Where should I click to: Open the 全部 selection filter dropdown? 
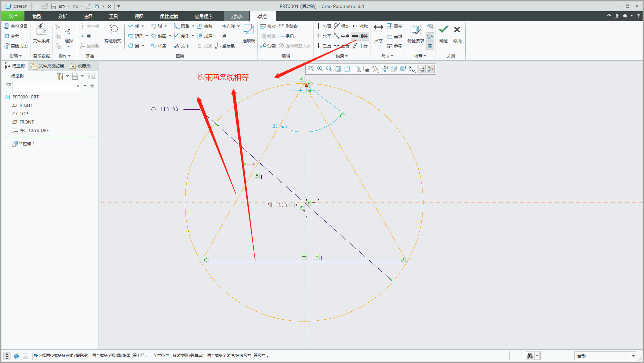[633, 356]
